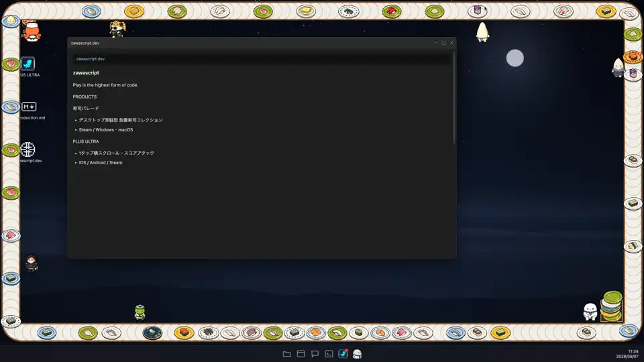The image size is (644, 362).
Task: Click the dark ninja character at left edge
Action: click(x=32, y=263)
